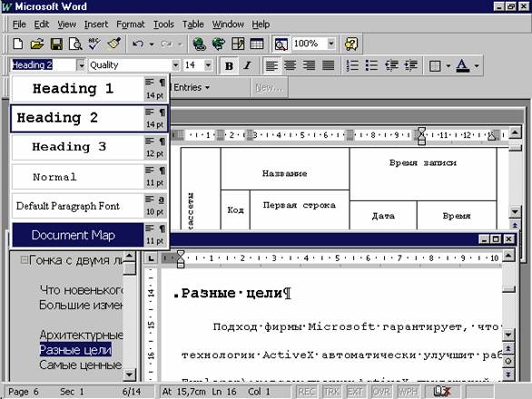Redo the last undone action

pyautogui.click(x=166, y=44)
